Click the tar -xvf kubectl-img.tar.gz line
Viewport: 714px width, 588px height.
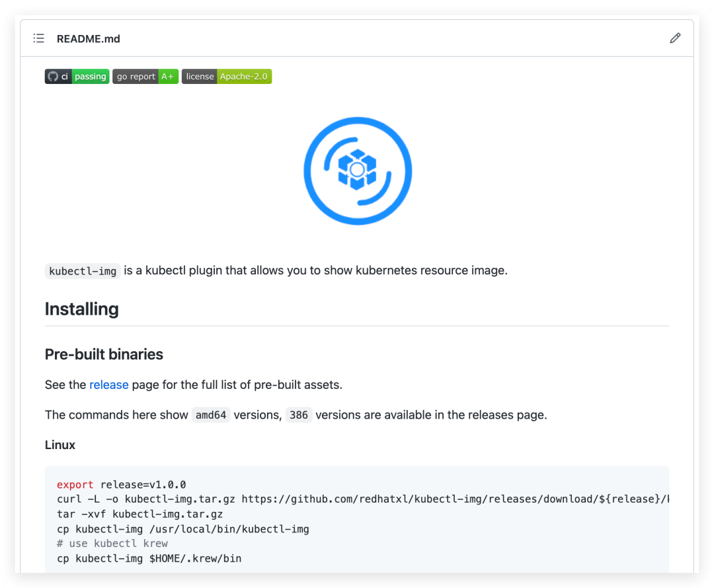tap(139, 514)
